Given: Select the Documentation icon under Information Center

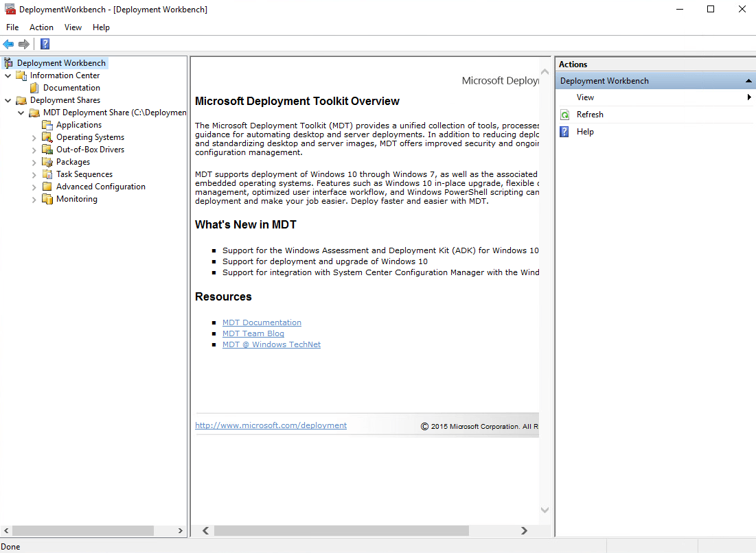Looking at the screenshot, I should pos(34,88).
